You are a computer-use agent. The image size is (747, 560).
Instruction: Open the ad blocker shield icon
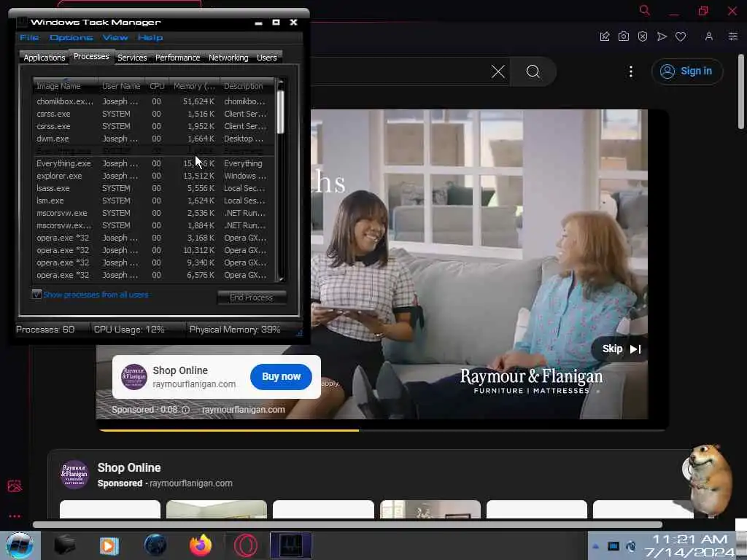click(643, 36)
